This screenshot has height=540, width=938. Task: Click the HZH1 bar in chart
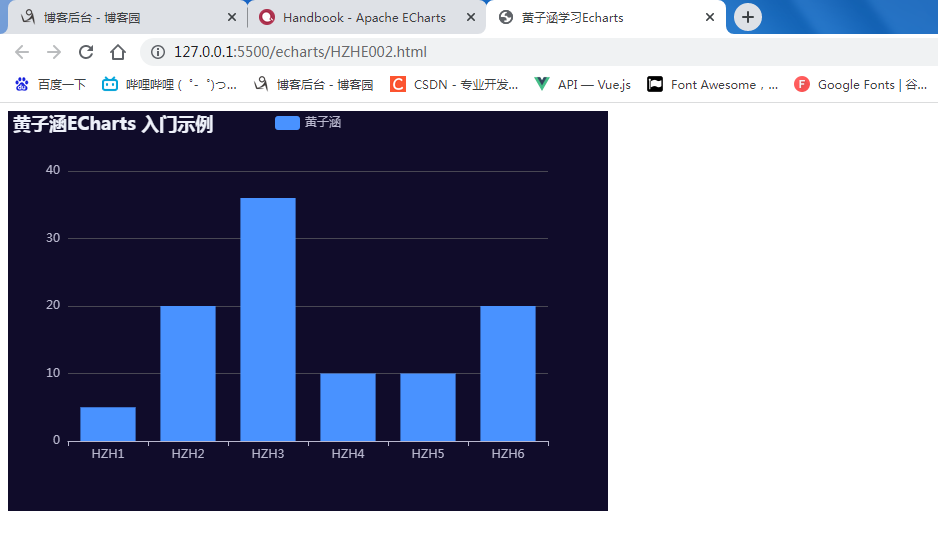(108, 424)
